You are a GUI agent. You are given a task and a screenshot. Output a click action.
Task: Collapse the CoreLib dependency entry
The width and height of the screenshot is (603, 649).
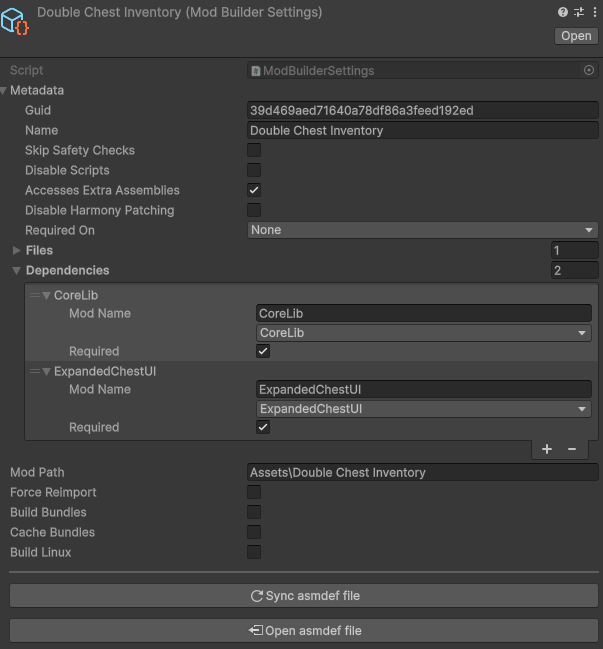tap(46, 296)
